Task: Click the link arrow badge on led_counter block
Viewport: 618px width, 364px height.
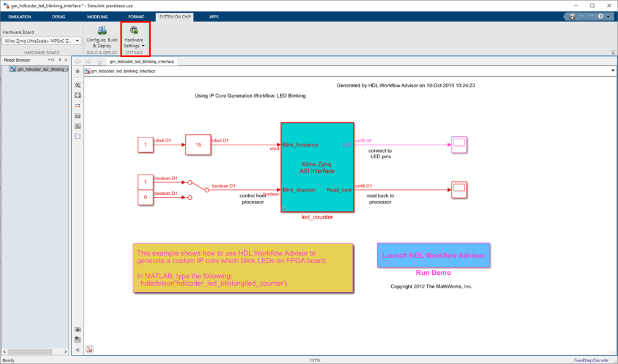Action: point(284,209)
